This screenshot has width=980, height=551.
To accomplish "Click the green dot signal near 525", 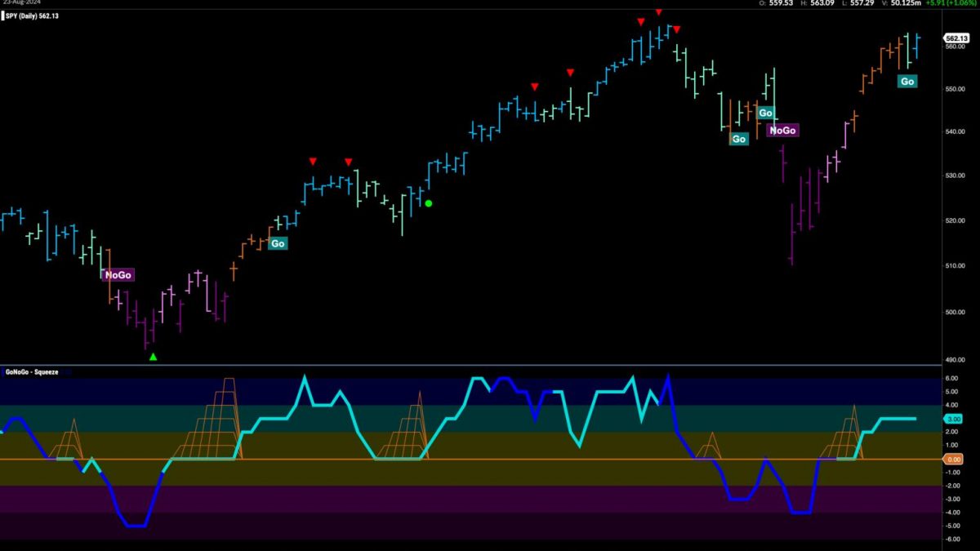I will 429,203.
